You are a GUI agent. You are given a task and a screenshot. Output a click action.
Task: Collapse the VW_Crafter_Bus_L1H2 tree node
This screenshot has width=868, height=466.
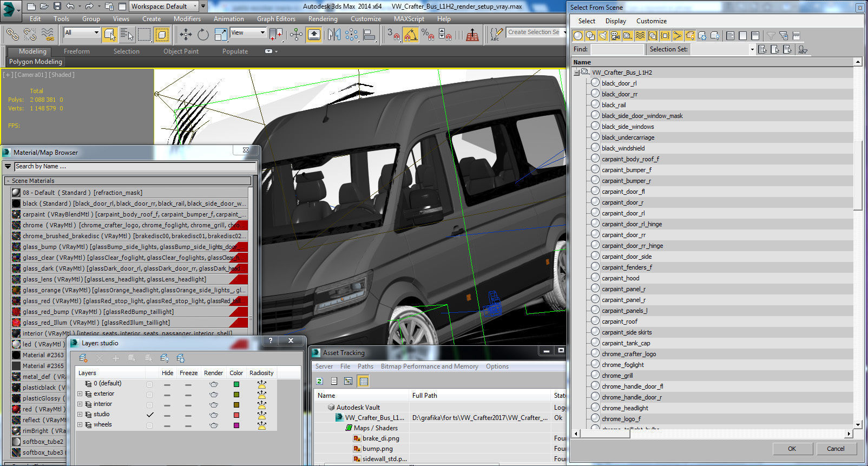coord(577,72)
